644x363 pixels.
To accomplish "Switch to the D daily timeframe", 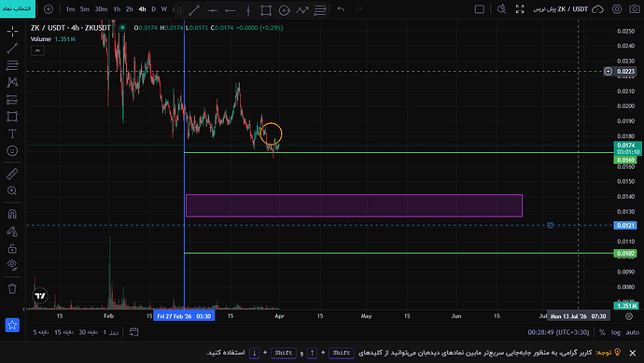I will click(x=154, y=9).
